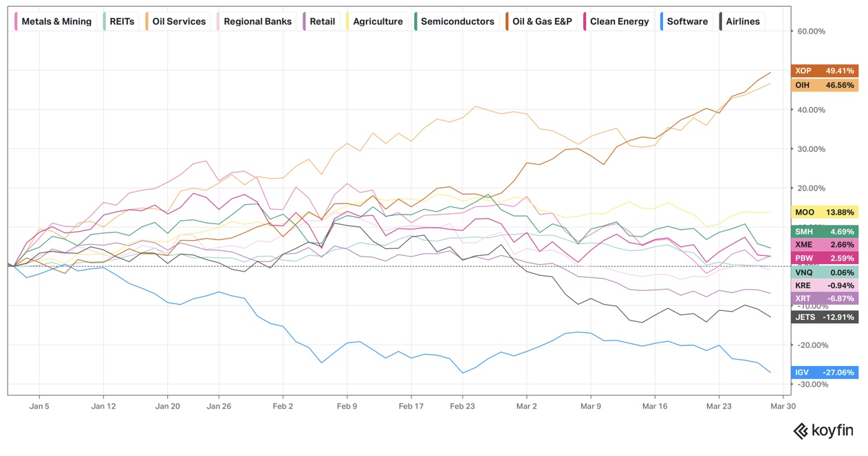Select the SMH 4.69% value label
868x456 pixels.
pyautogui.click(x=825, y=232)
